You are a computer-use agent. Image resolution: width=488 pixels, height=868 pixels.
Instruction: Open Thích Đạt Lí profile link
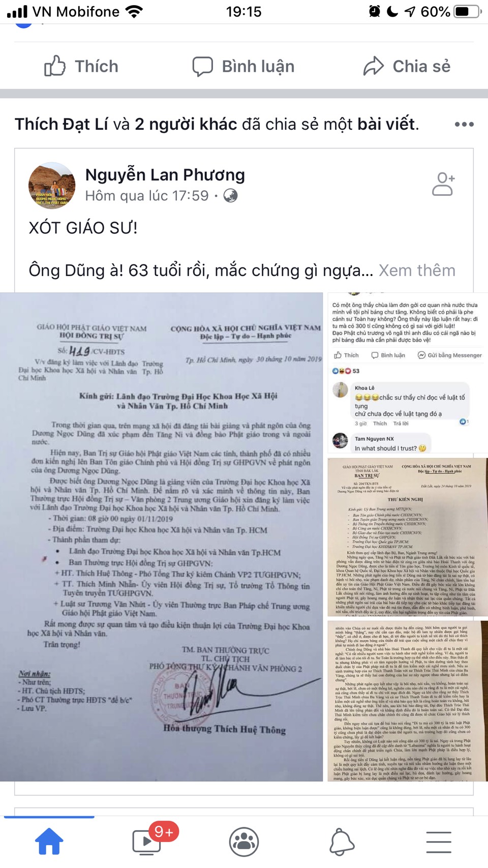pyautogui.click(x=61, y=124)
